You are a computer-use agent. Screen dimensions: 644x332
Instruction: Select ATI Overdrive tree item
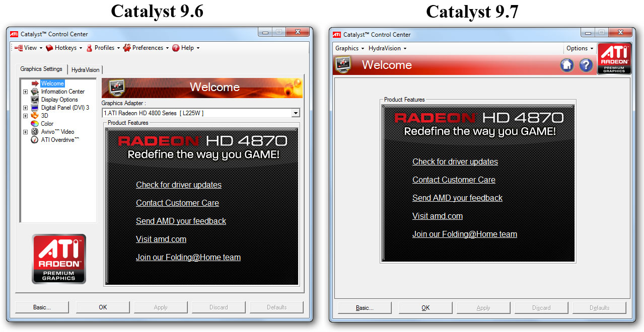point(60,140)
